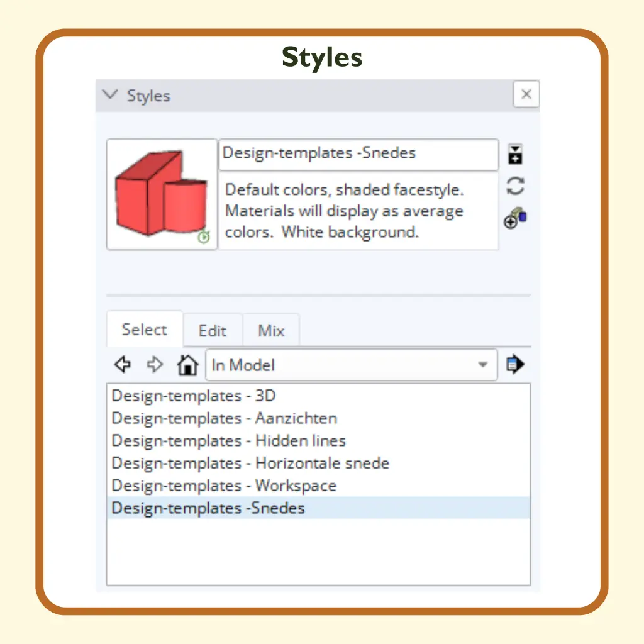
Task: Open the Mix tab
Action: click(271, 331)
